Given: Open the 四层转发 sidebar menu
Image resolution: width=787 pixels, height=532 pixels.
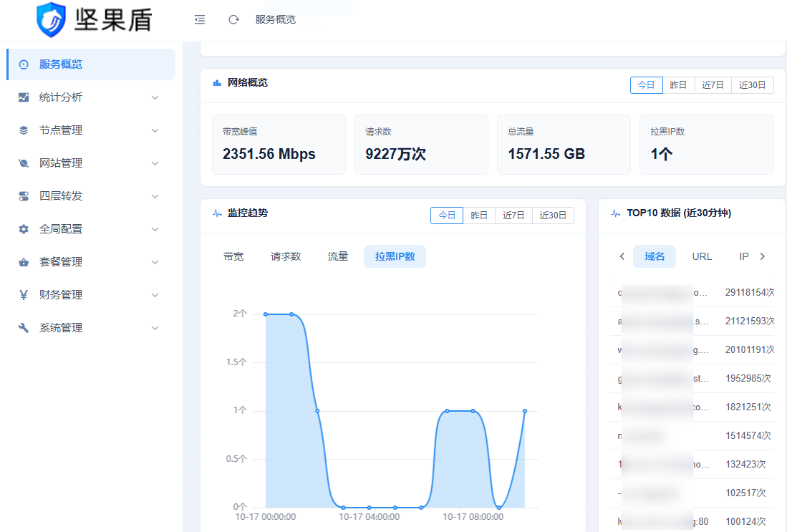Looking at the screenshot, I should tap(91, 196).
